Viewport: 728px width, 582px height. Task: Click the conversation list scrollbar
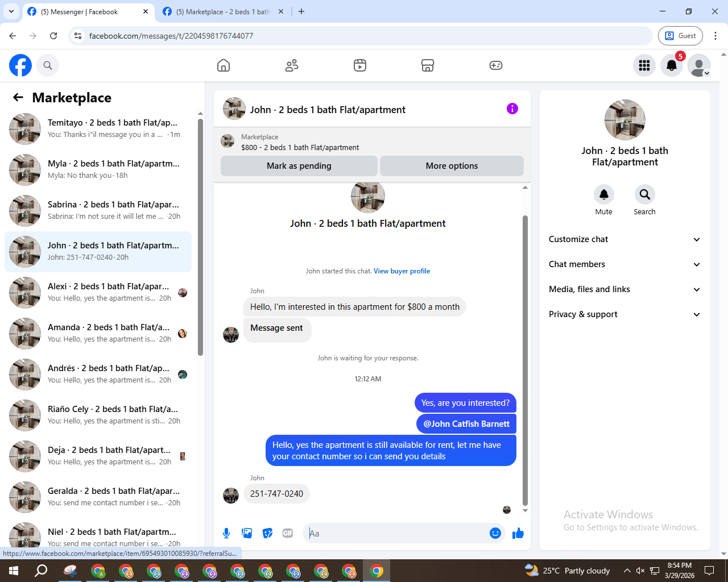(x=200, y=237)
